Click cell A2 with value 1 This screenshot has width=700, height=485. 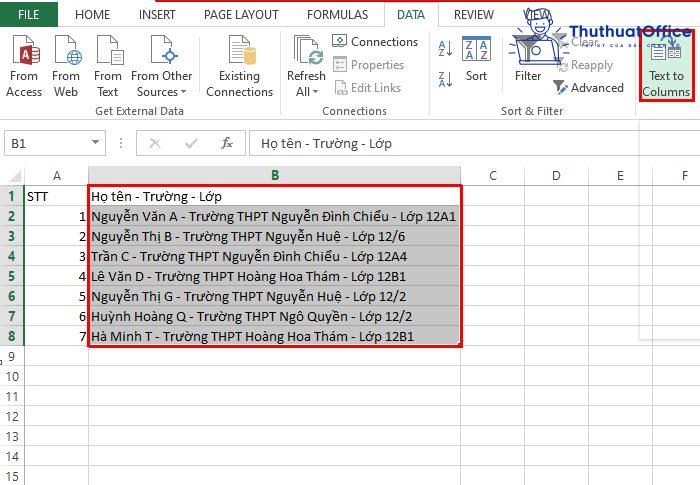click(x=57, y=217)
